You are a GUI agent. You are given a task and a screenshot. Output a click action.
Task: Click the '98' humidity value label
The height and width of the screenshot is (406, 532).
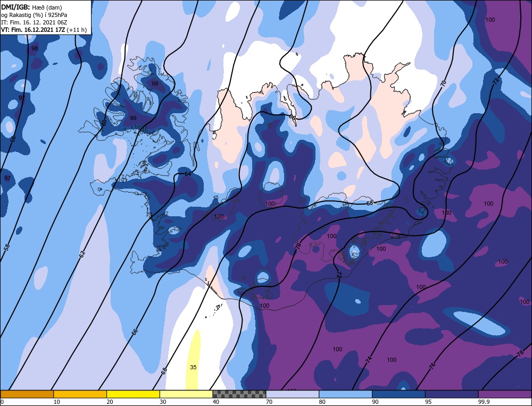(x=35, y=48)
